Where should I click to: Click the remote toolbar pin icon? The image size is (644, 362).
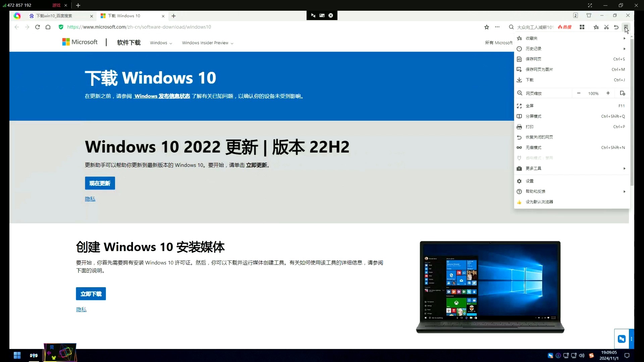tap(313, 15)
